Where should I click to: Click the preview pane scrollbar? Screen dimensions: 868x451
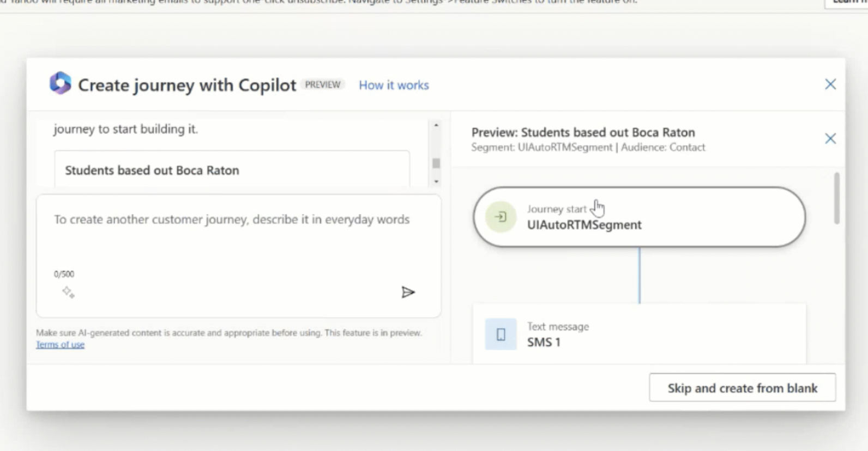click(836, 198)
